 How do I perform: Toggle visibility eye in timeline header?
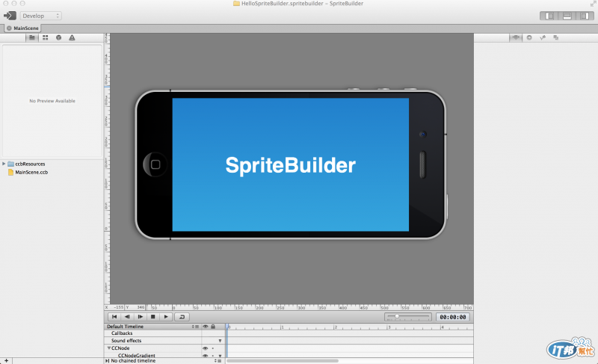(205, 327)
